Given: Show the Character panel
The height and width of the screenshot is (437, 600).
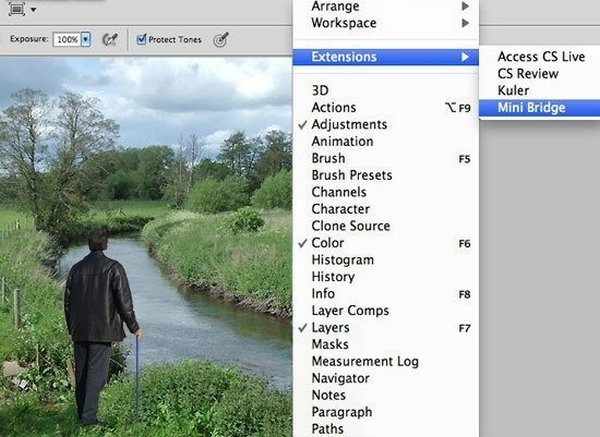Looking at the screenshot, I should [x=386, y=209].
